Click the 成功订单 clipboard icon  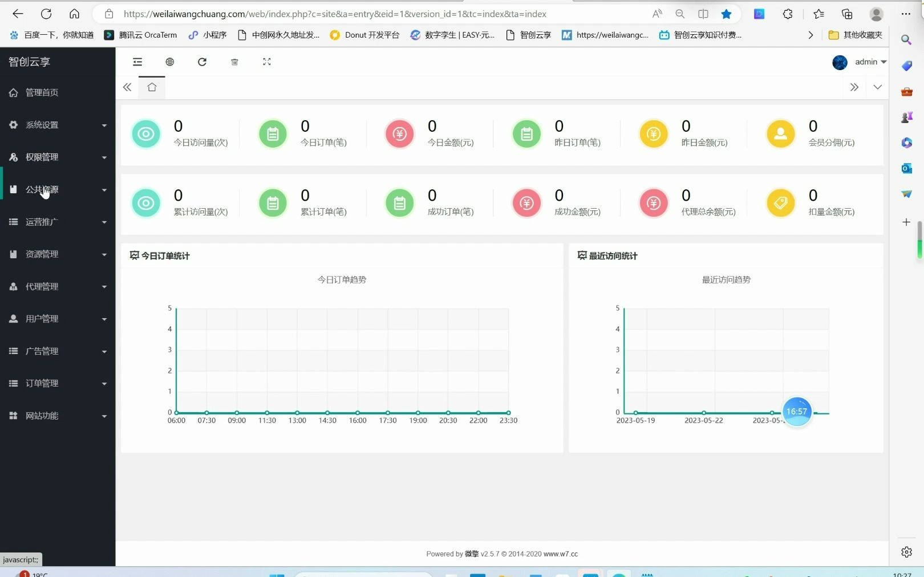[x=400, y=203]
